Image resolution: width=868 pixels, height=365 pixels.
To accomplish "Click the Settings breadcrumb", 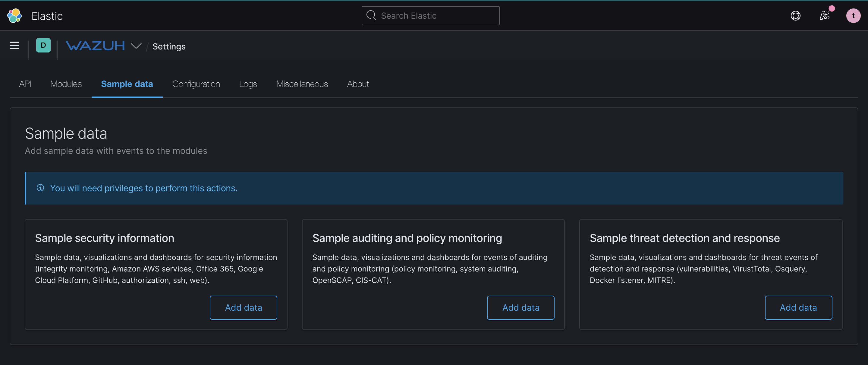I will (x=169, y=46).
